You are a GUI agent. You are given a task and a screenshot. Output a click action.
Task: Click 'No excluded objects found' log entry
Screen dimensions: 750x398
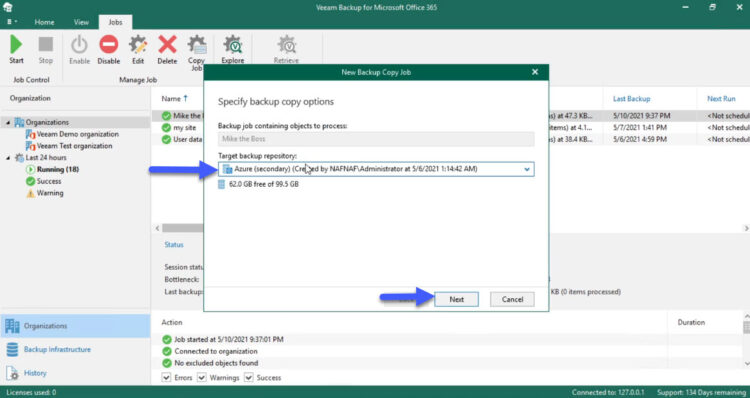(x=216, y=363)
